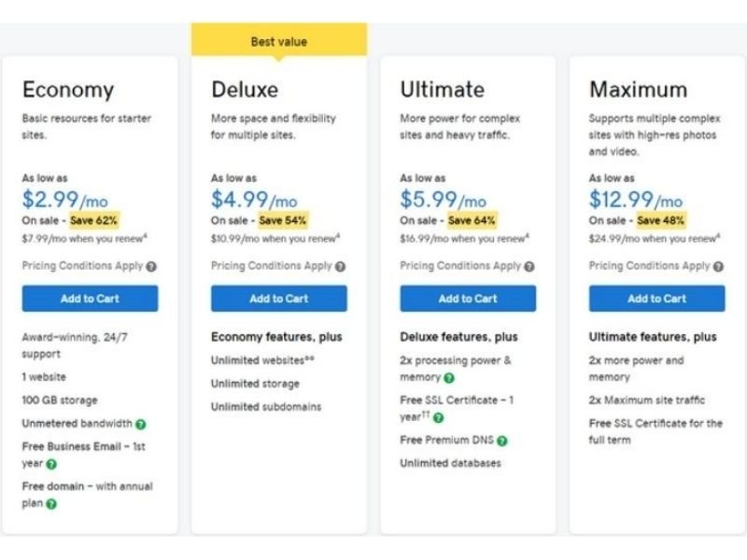Add the Economy plan to cart
This screenshot has height=560, width=747.
90,299
